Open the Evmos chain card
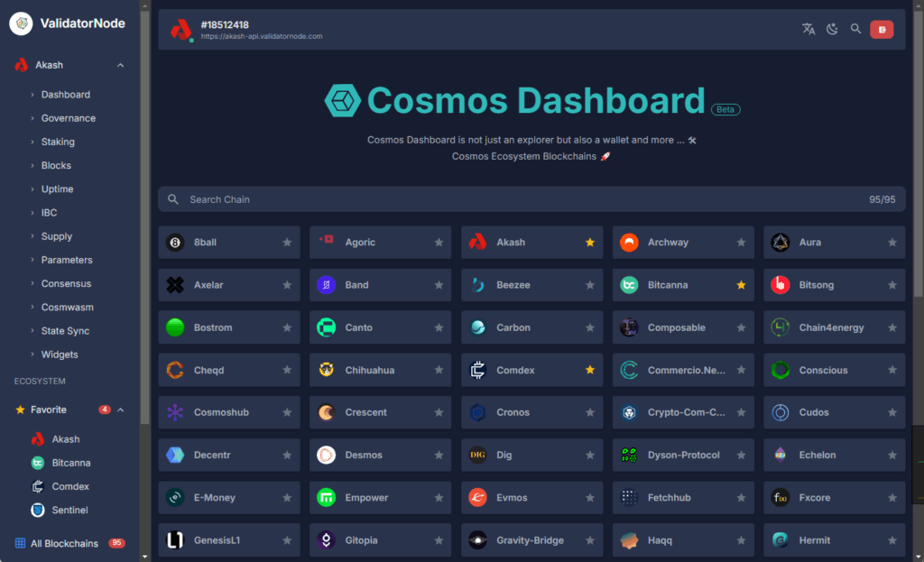The height and width of the screenshot is (562, 924). click(531, 498)
